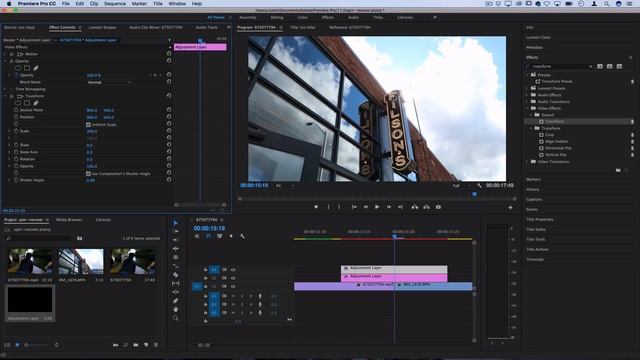640x360 pixels.
Task: Select the Selection arrow tool
Action: pos(176,223)
